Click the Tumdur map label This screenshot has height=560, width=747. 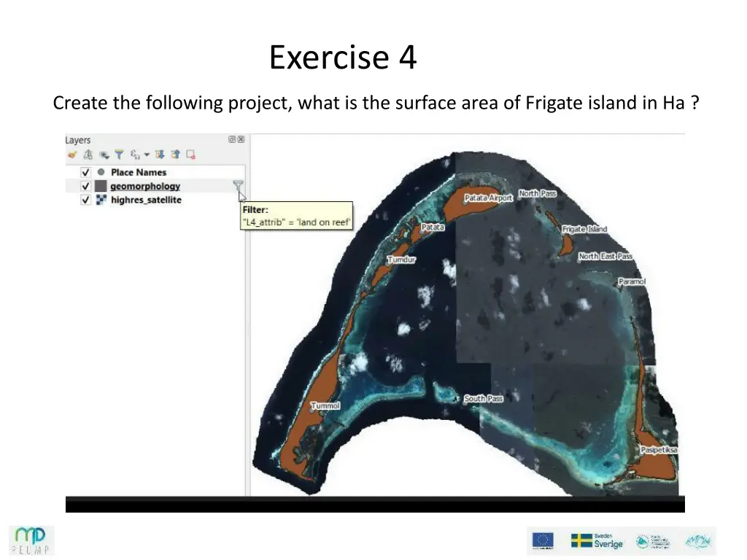[401, 260]
